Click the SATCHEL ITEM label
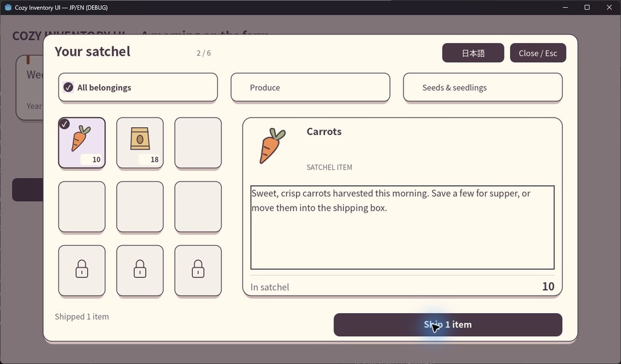This screenshot has height=364, width=621. point(329,167)
